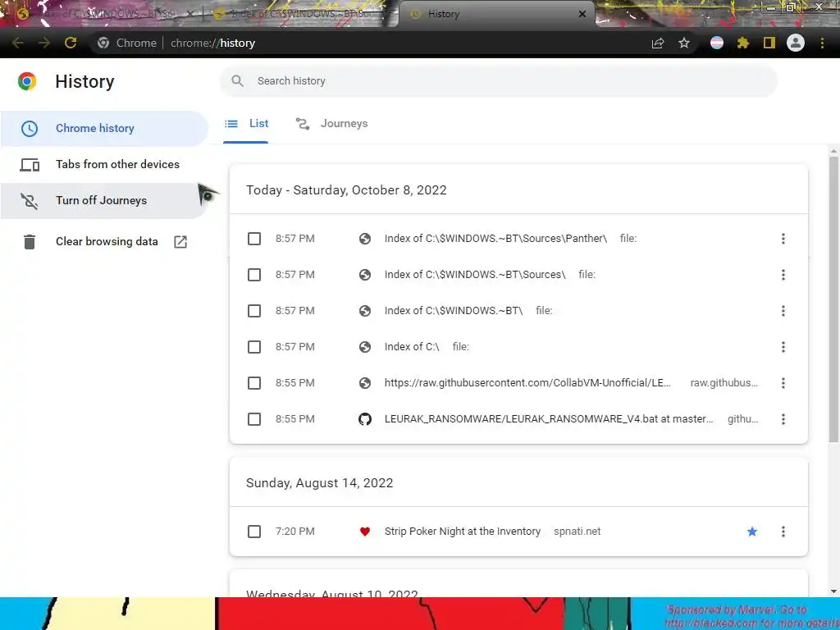Bookmark this page with the star icon
Screen dimensions: 840x630
[684, 43]
